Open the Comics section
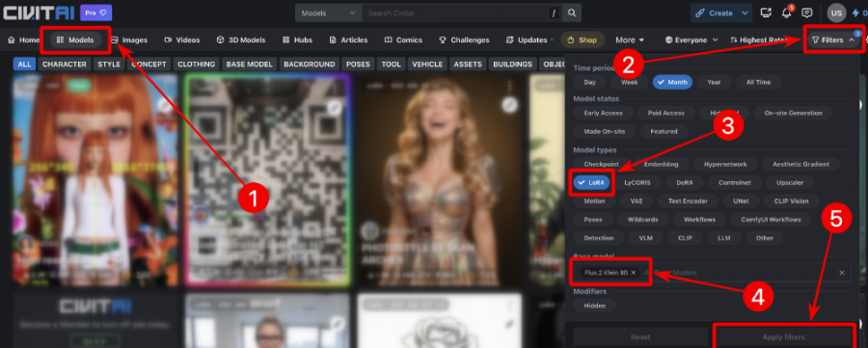The width and height of the screenshot is (868, 348). 403,40
